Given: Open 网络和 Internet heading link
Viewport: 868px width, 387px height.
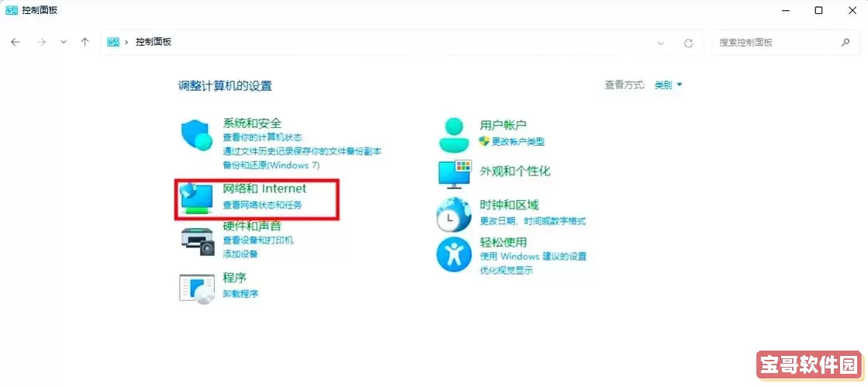Looking at the screenshot, I should tap(265, 188).
